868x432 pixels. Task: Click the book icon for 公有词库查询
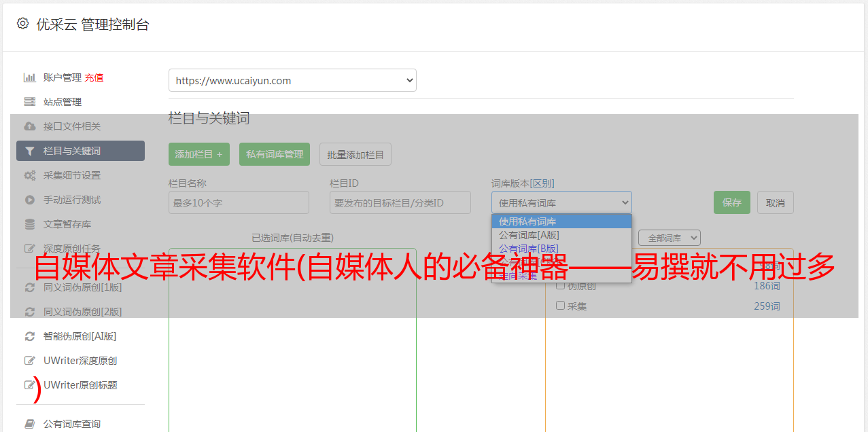(x=29, y=424)
